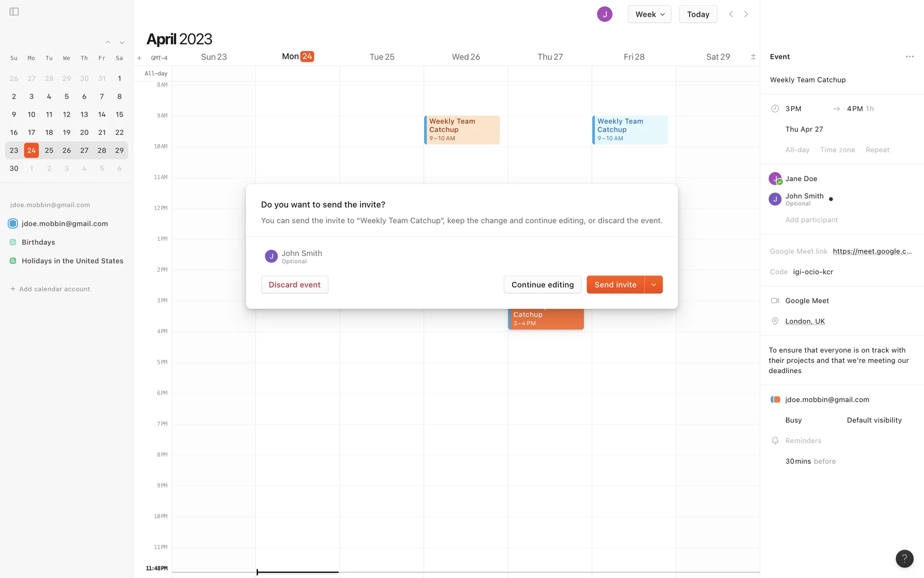Select the All-day option in event panel

[x=797, y=150]
